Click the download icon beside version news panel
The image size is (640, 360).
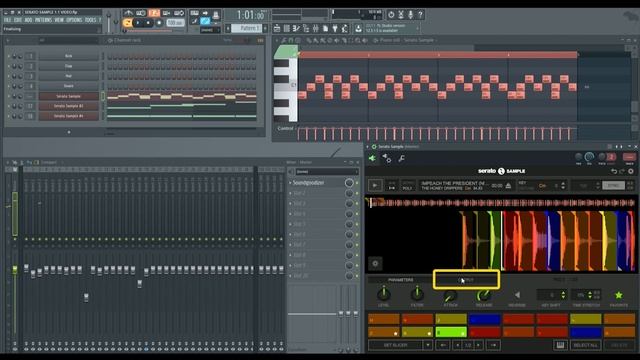point(358,29)
